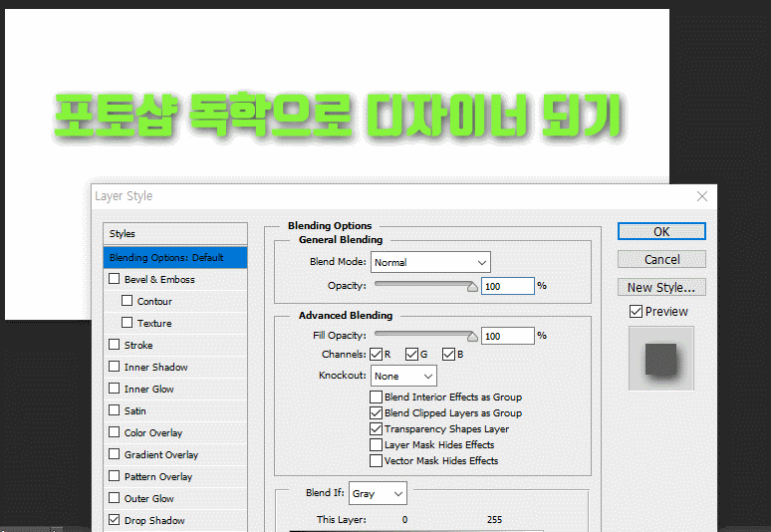
Task: Enable Blend Interior Effects as Group
Action: 377,397
